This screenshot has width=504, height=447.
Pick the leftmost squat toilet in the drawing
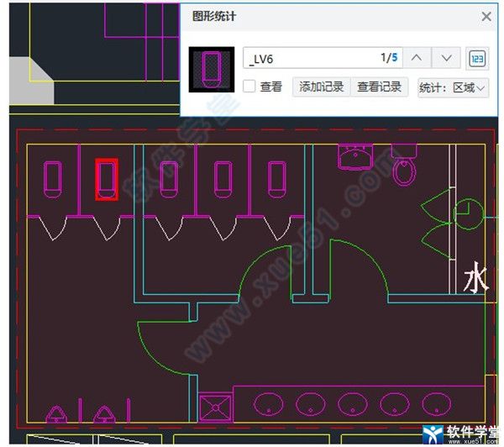coord(53,179)
